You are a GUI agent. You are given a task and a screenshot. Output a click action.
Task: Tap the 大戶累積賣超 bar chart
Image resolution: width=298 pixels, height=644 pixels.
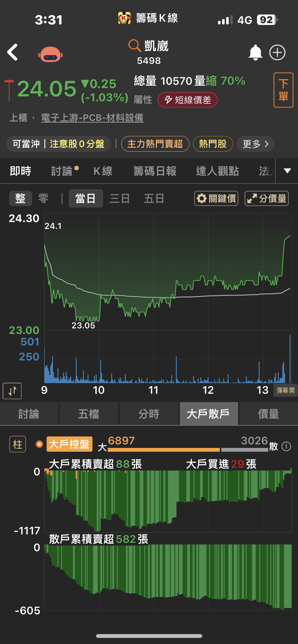pyautogui.click(x=168, y=501)
